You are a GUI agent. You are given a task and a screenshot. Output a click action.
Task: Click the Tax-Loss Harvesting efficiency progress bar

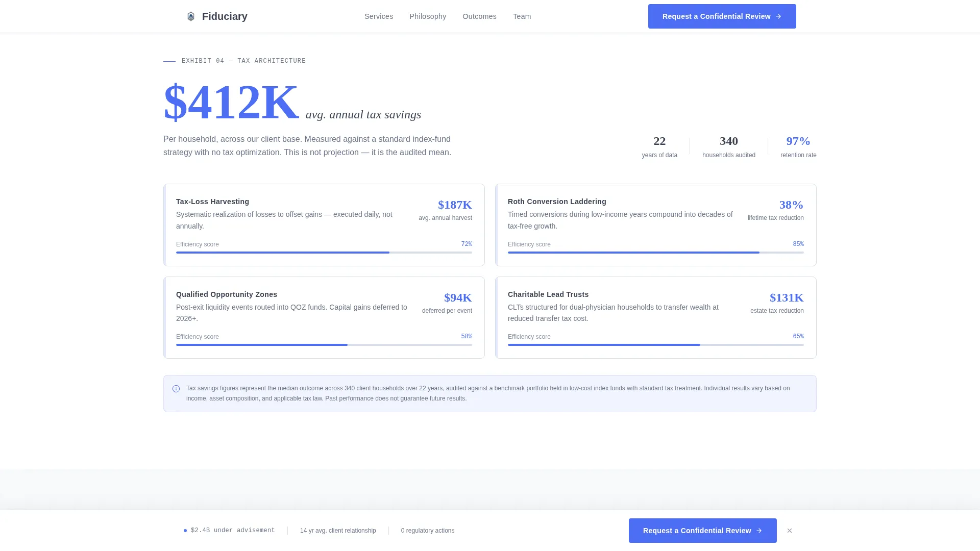pyautogui.click(x=324, y=253)
